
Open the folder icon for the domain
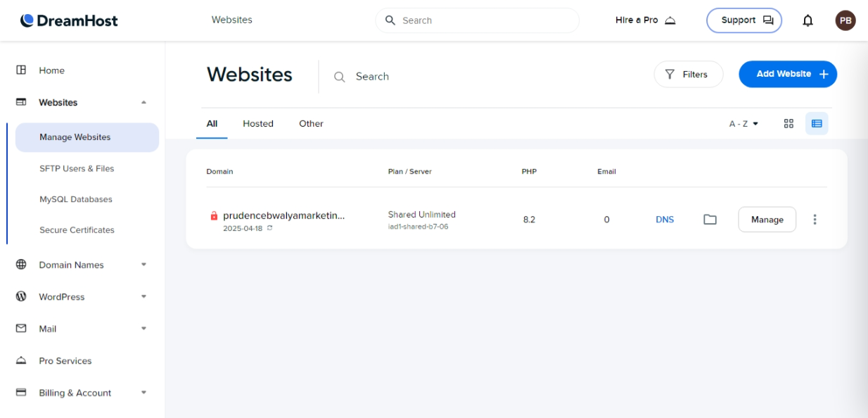(x=710, y=219)
